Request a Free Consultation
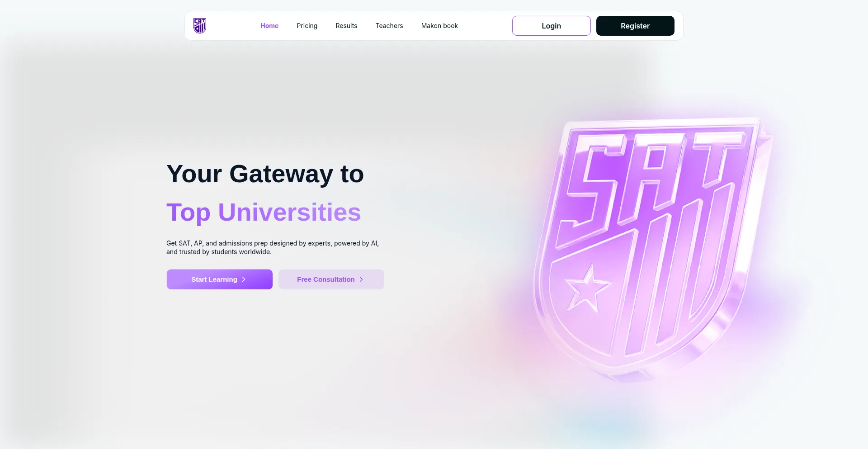This screenshot has width=868, height=449. [331, 279]
